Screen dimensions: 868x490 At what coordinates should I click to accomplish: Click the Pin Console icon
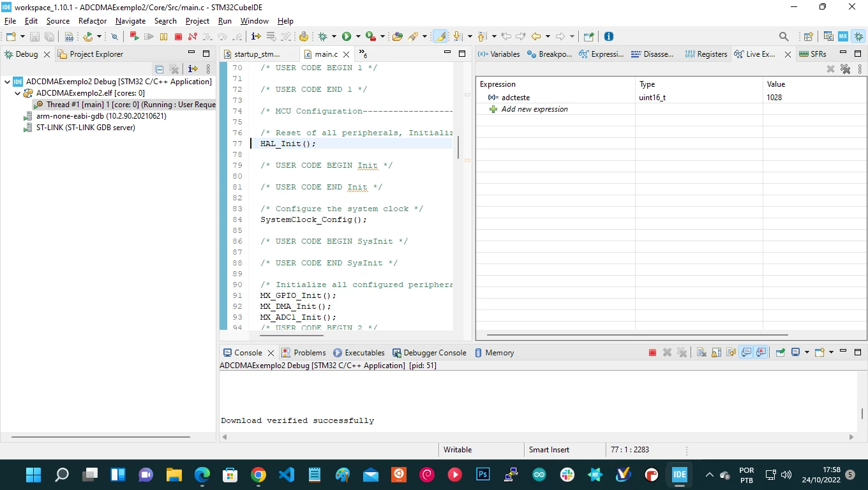(780, 352)
